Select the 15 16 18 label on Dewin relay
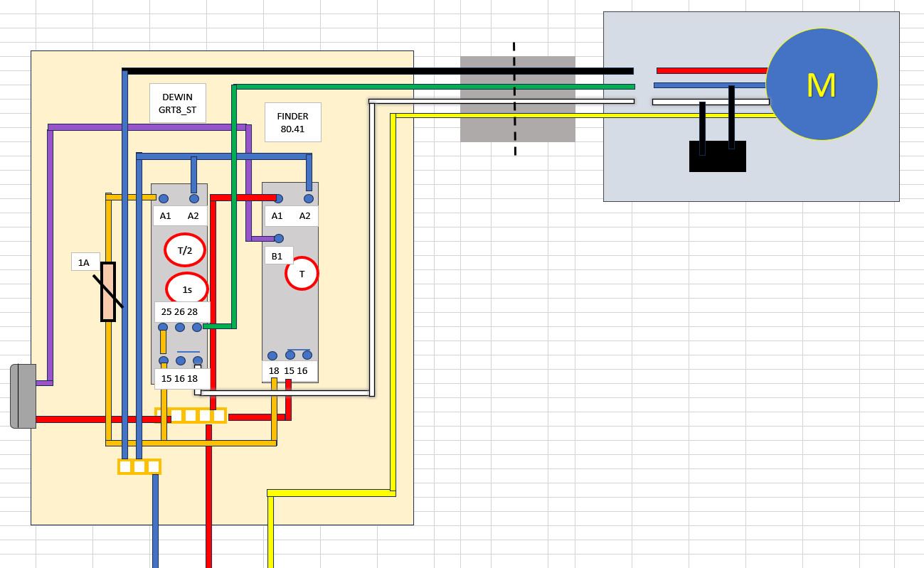Viewport: 924px width, 568px height. 181,378
